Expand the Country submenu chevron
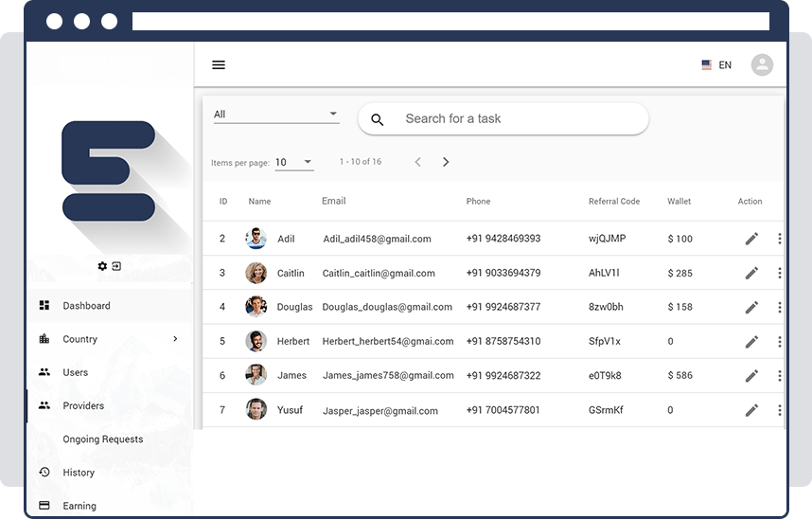The height and width of the screenshot is (519, 812). click(x=175, y=338)
